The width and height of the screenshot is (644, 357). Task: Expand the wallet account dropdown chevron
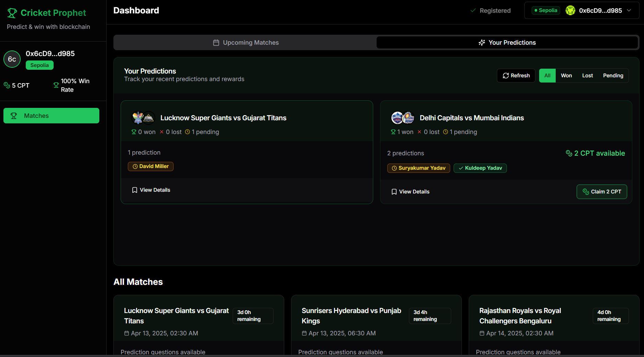click(x=629, y=11)
